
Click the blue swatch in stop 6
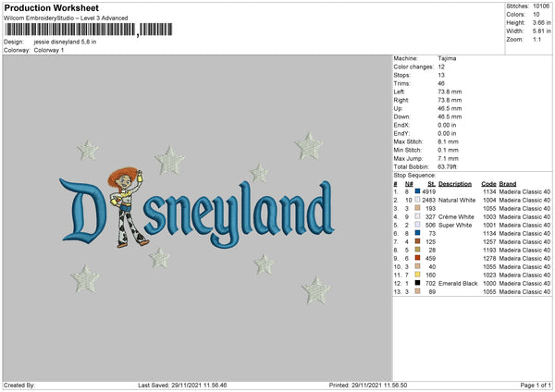point(418,233)
